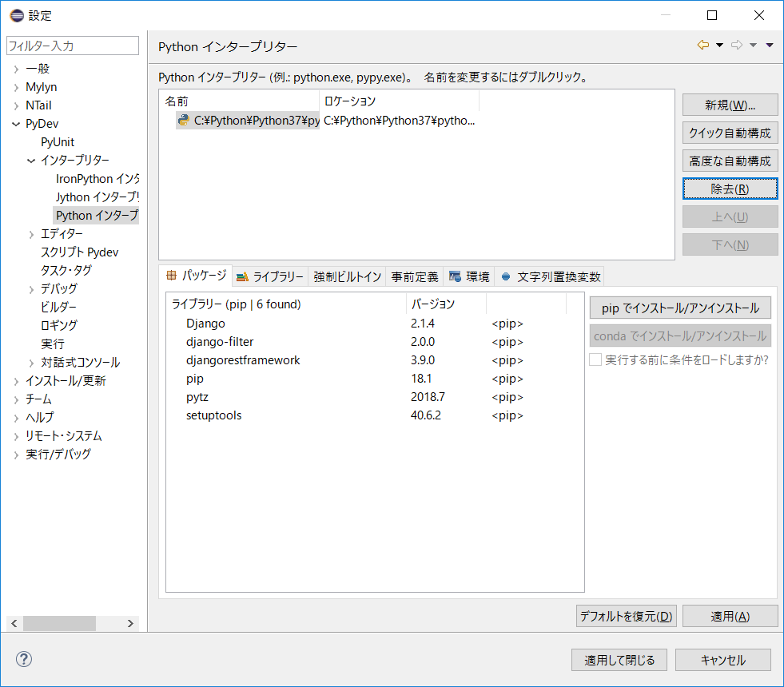Select 実行 under PyDev
This screenshot has height=687, width=784.
coord(53,343)
